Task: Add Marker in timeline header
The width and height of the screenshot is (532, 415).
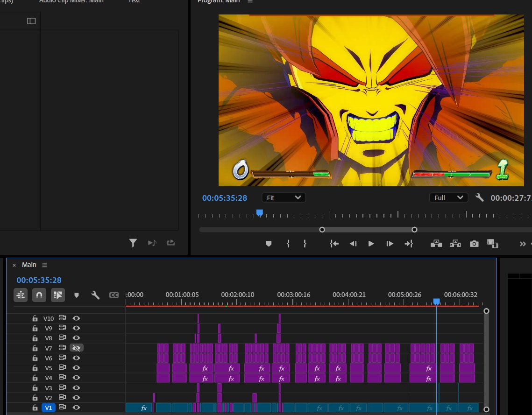Action: 76,295
